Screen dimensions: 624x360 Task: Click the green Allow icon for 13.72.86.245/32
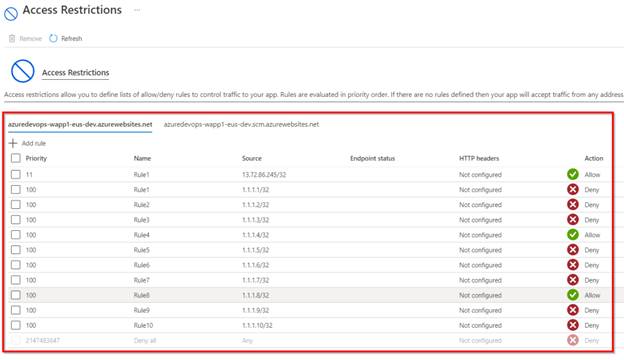pyautogui.click(x=573, y=174)
